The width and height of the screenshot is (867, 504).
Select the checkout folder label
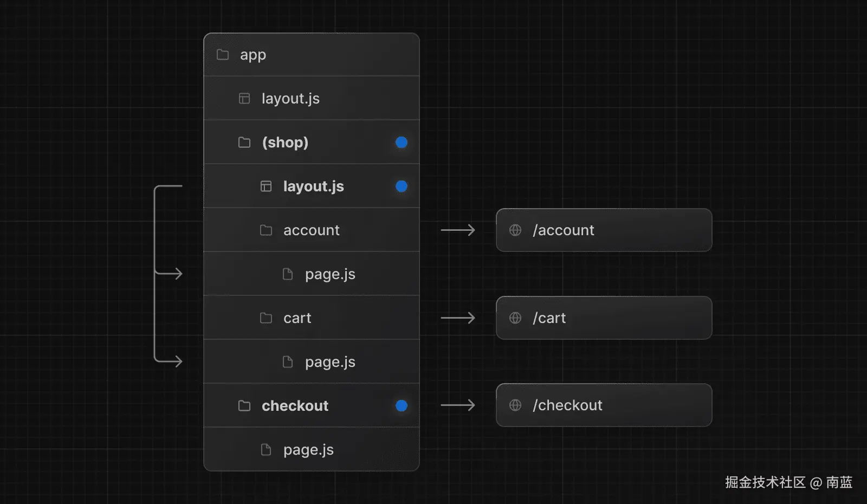[x=295, y=406]
